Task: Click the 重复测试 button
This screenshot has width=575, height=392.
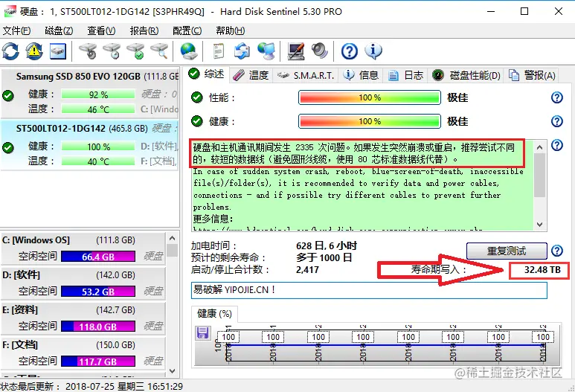Action: pos(507,251)
